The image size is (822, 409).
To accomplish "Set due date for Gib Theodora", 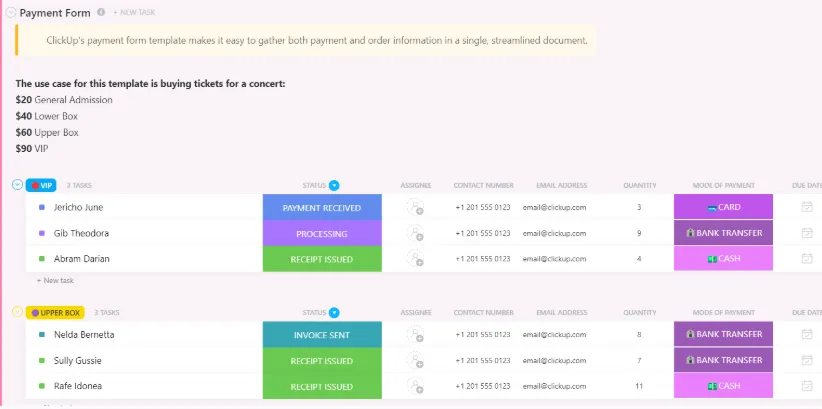I will pos(807,233).
